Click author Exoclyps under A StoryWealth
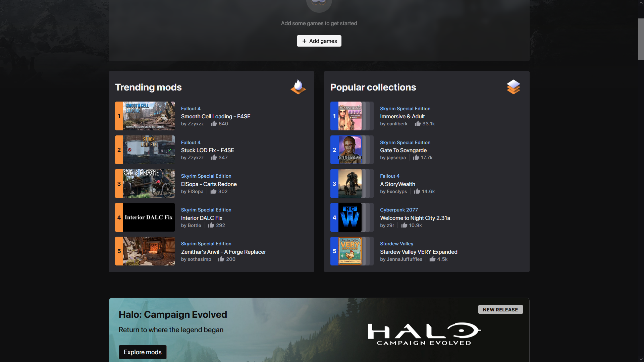Screen dimensions: 644x362 (397, 191)
